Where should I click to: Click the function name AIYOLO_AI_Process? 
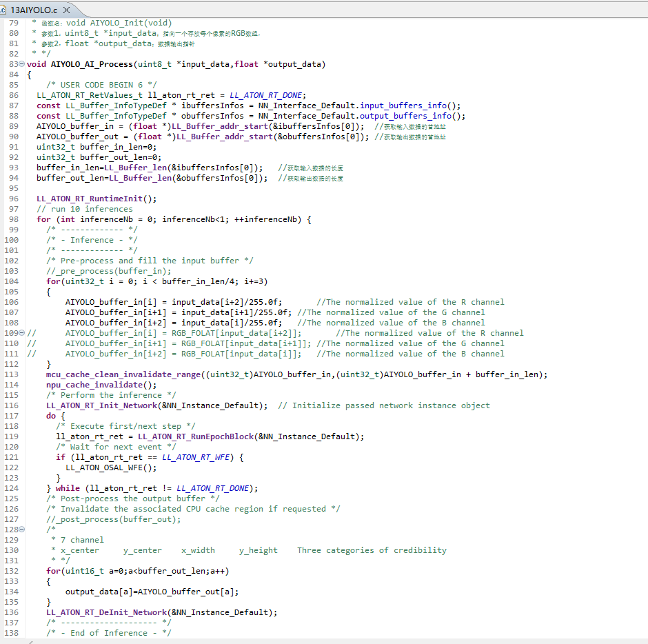[x=92, y=64]
